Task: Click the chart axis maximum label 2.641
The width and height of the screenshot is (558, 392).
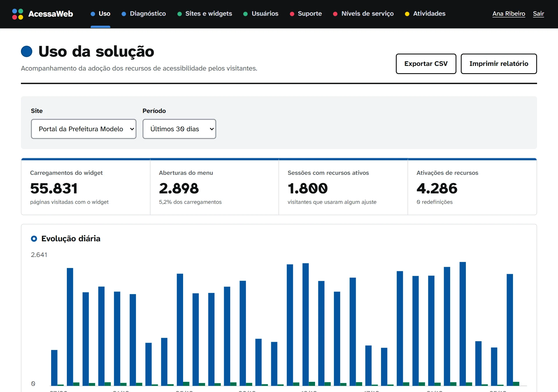Action: (x=39, y=255)
